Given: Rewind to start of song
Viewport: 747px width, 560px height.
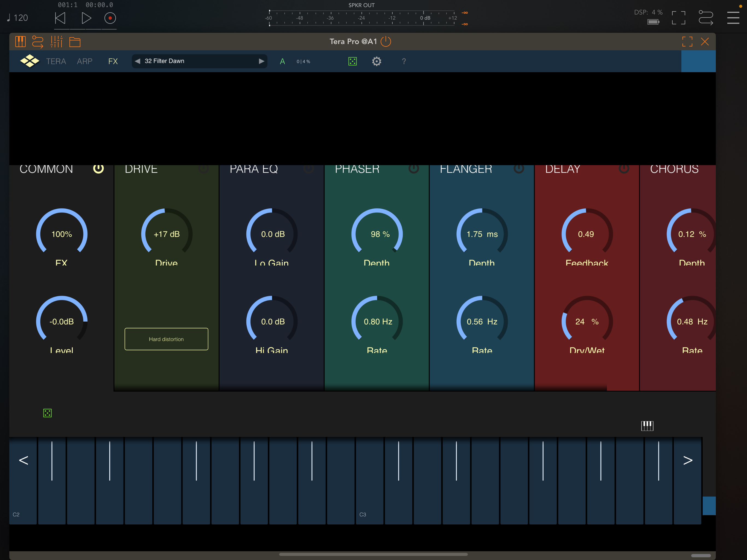Looking at the screenshot, I should [x=60, y=18].
